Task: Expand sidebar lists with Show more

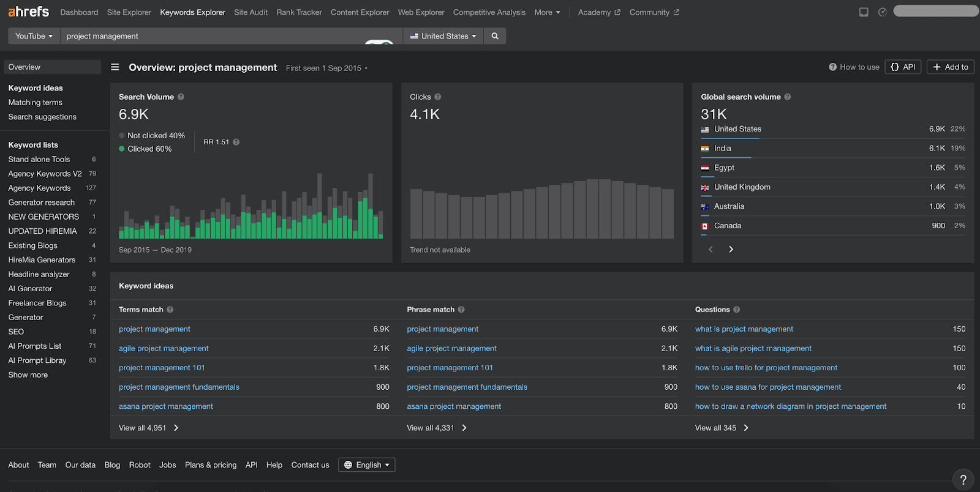Action: click(x=28, y=375)
